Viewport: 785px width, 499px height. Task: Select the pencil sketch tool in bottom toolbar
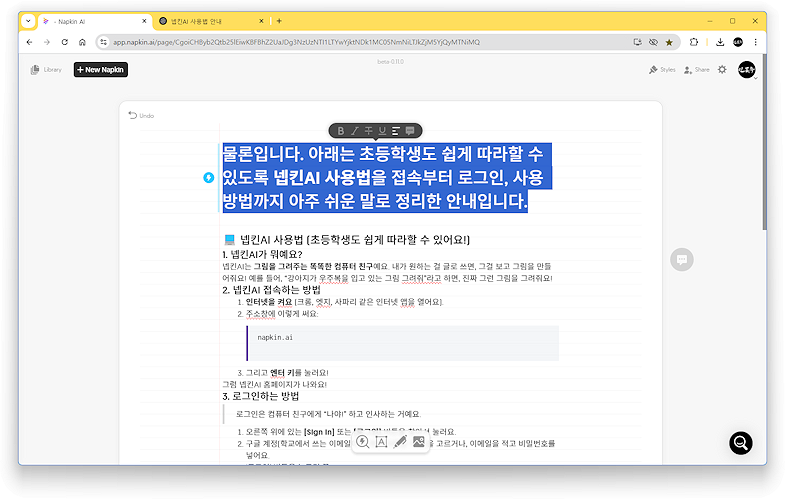(x=400, y=441)
